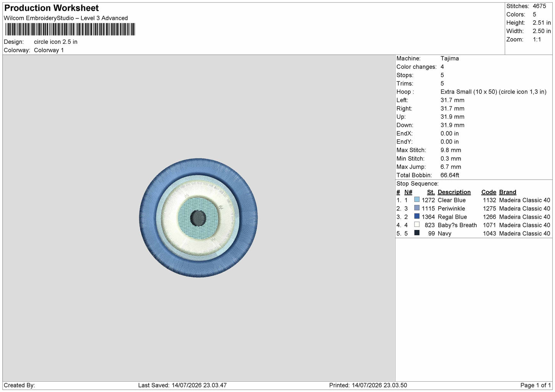Click the 'Page 1 of 1' footer text
555x392 pixels.
(535, 385)
